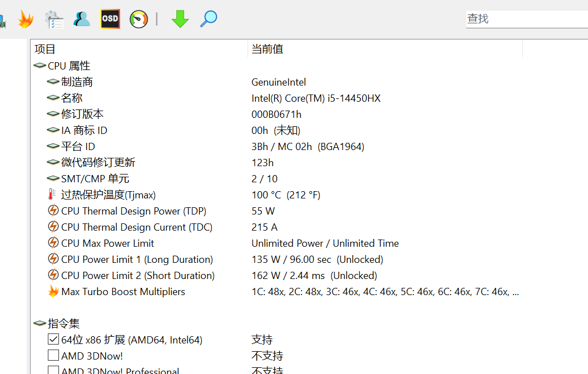Click the 135 W / 96.00 sec (Unlocked) value
The height and width of the screenshot is (374, 588).
tap(317, 260)
